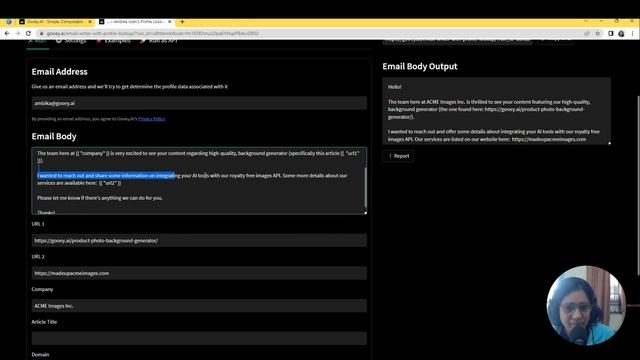Open the Run as API tab
Screen dimensions: 640x360
coord(158,41)
